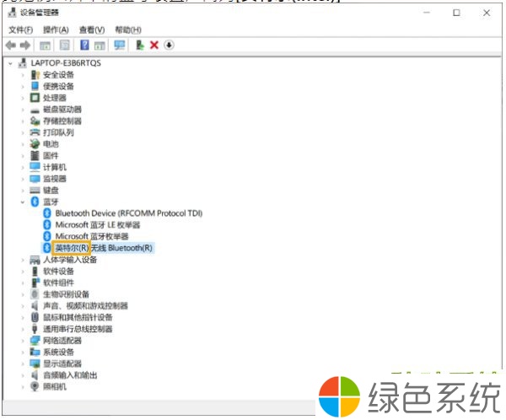This screenshot has height=420, width=506.
Task: Click the 键盘 keyboard icon
Action: (35, 191)
